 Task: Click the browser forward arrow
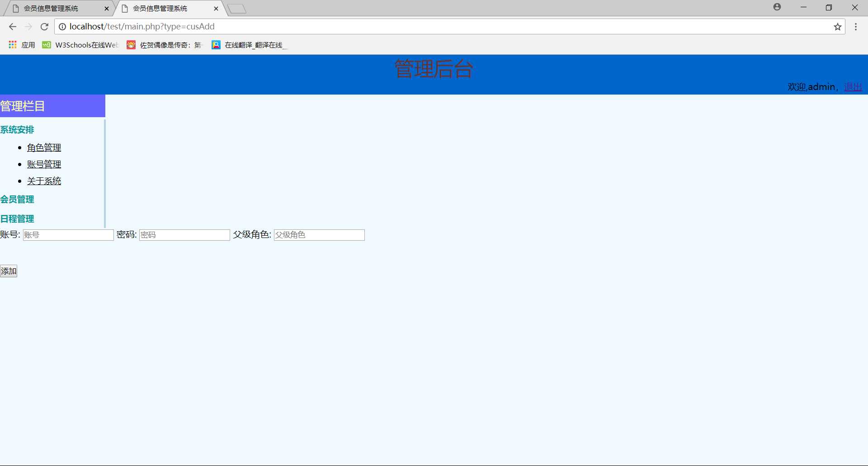[x=28, y=27]
